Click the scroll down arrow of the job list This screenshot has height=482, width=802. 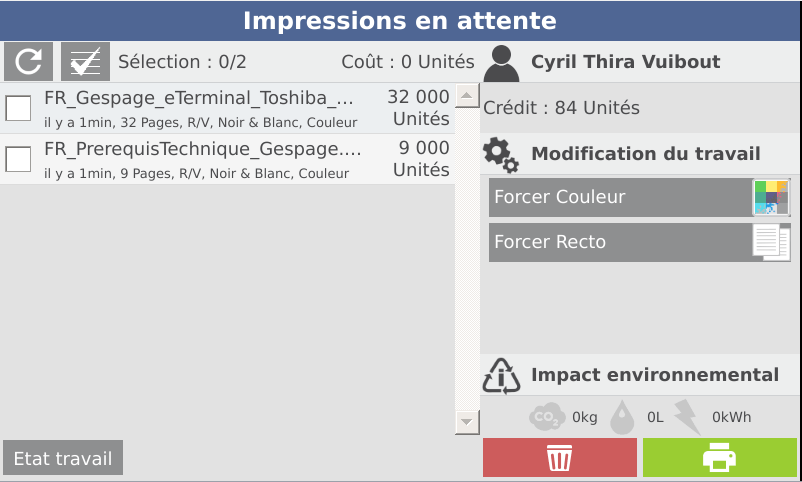click(x=466, y=422)
